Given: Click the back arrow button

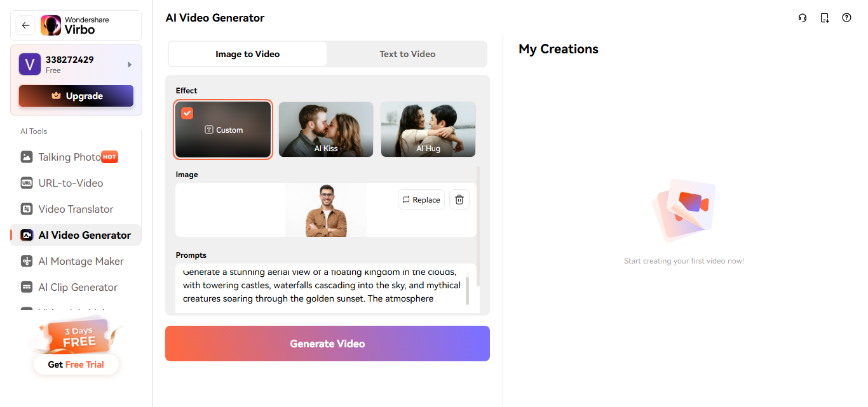Looking at the screenshot, I should pos(25,25).
